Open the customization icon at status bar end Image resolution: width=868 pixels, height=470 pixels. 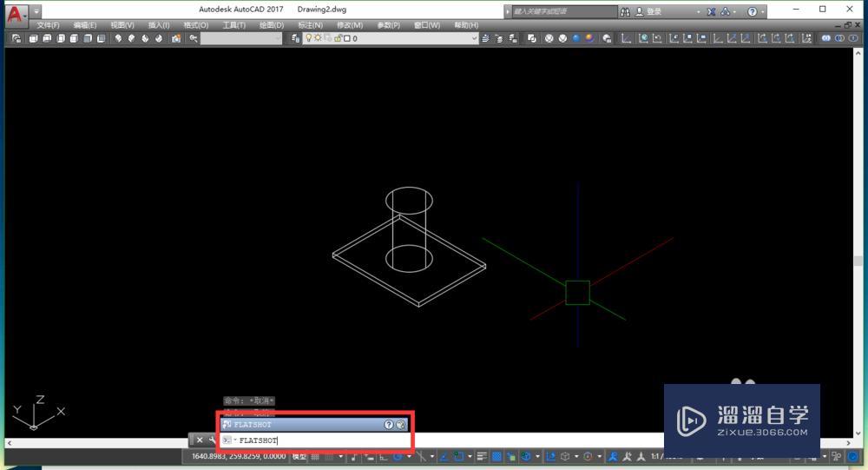tap(853, 456)
